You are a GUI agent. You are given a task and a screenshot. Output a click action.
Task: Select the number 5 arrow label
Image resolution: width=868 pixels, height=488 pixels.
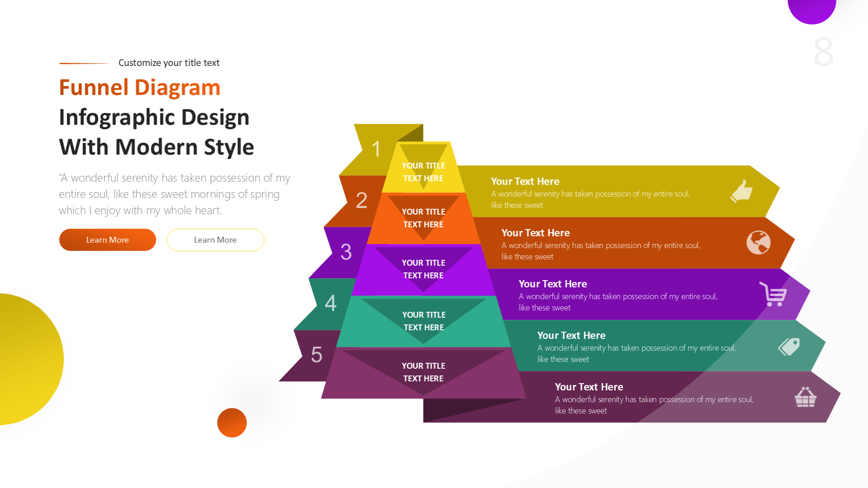(x=316, y=355)
